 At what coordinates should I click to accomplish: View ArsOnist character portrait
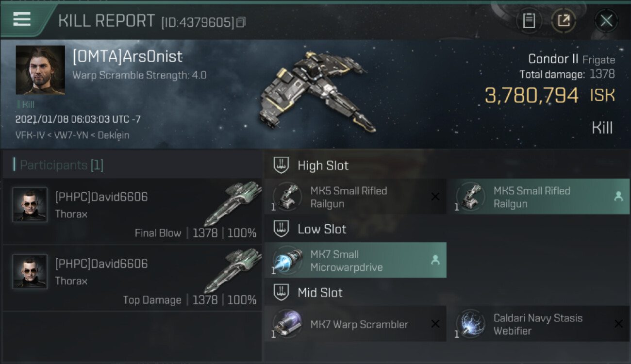tap(40, 70)
